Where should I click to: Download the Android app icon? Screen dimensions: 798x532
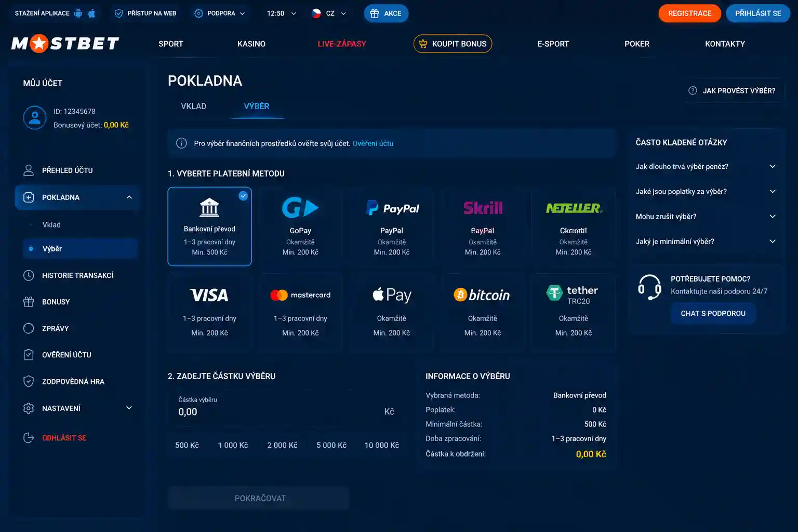(78, 14)
